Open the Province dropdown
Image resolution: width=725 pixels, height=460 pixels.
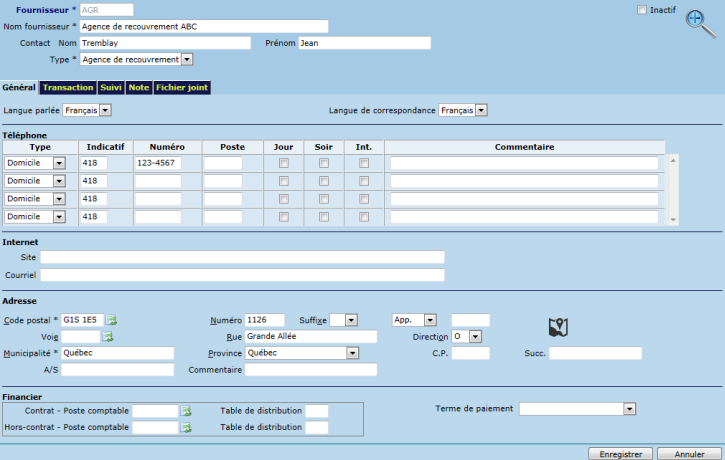click(x=352, y=353)
